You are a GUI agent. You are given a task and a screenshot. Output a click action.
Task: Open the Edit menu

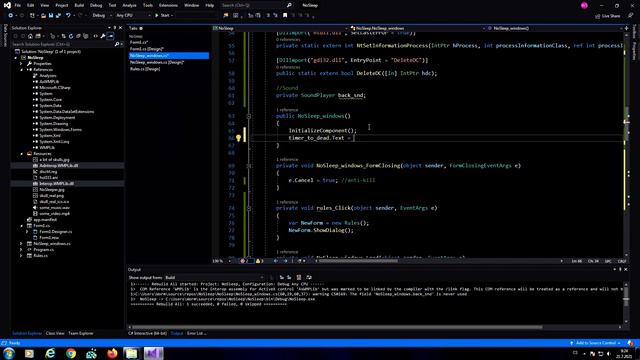click(31, 5)
